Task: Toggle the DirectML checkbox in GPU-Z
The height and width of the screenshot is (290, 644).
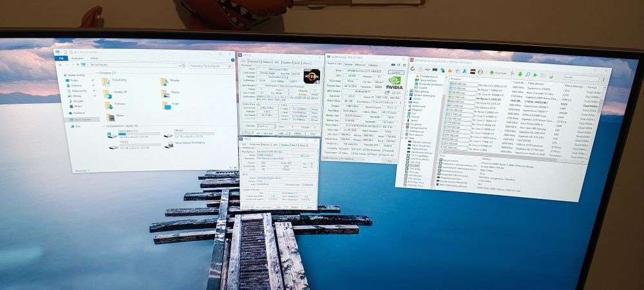Action: pyautogui.click(x=384, y=150)
